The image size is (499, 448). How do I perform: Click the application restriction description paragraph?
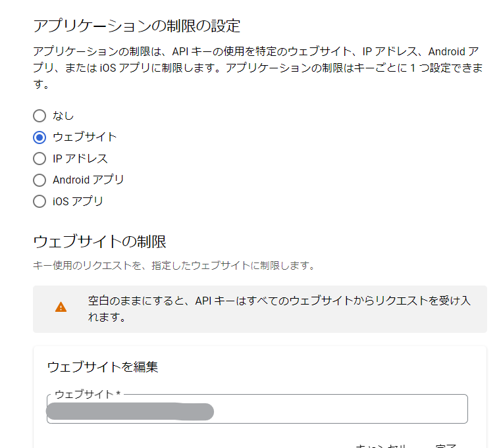[258, 68]
